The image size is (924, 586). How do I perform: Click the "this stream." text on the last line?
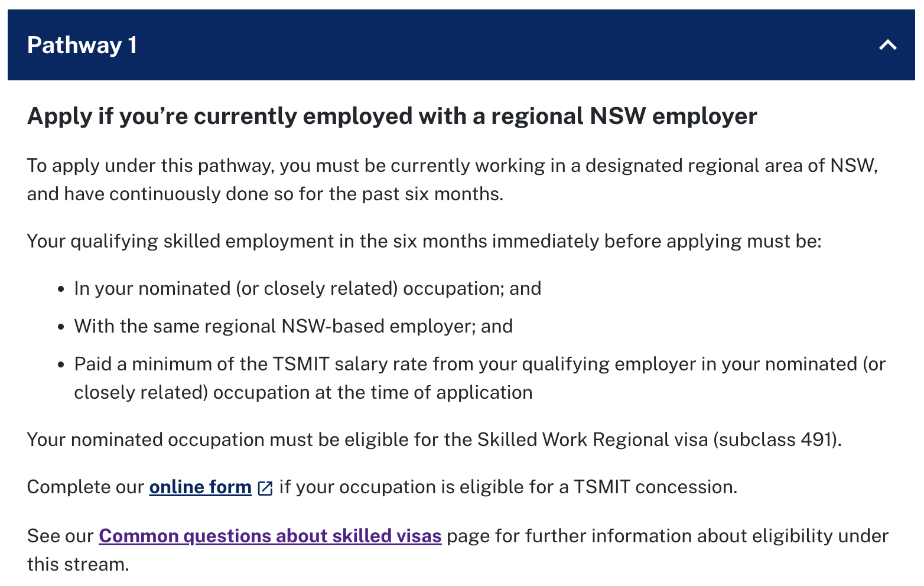coord(77,564)
